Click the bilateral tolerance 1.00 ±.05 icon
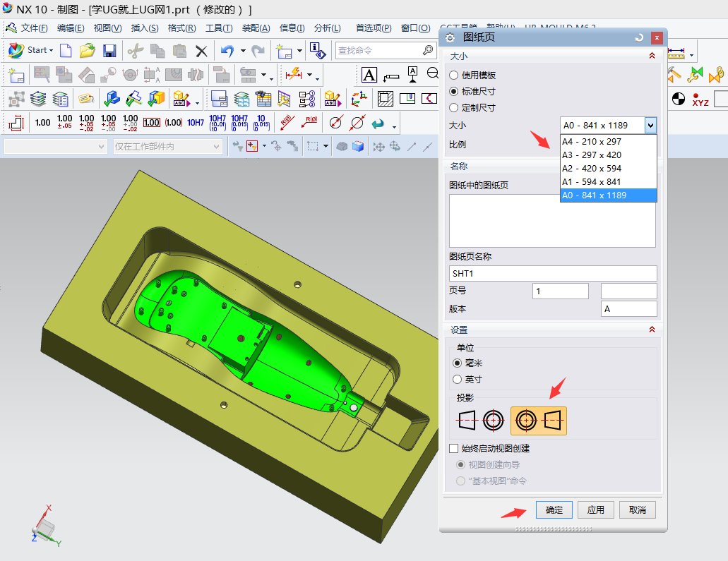The height and width of the screenshot is (561, 728). click(65, 123)
